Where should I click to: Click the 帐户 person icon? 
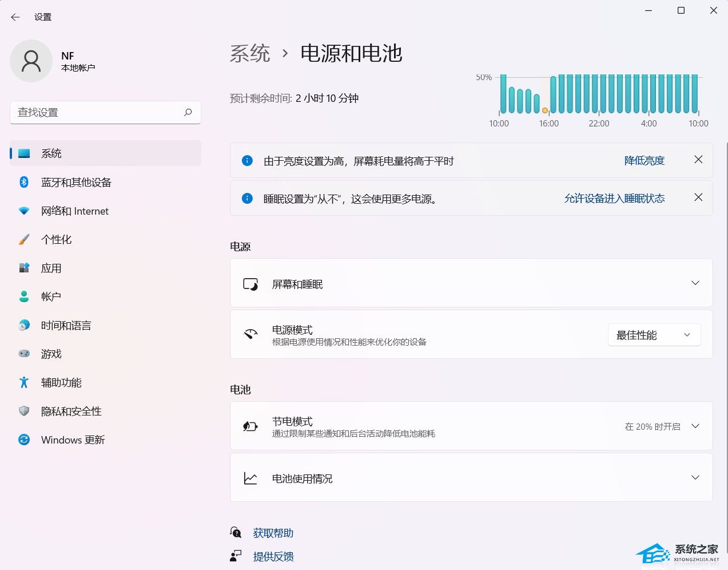(x=24, y=296)
